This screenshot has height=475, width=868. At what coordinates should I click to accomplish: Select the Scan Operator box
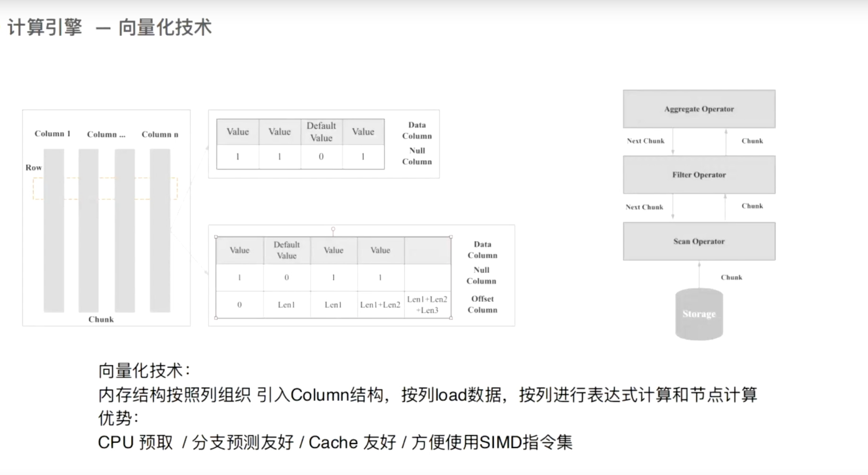pyautogui.click(x=699, y=241)
